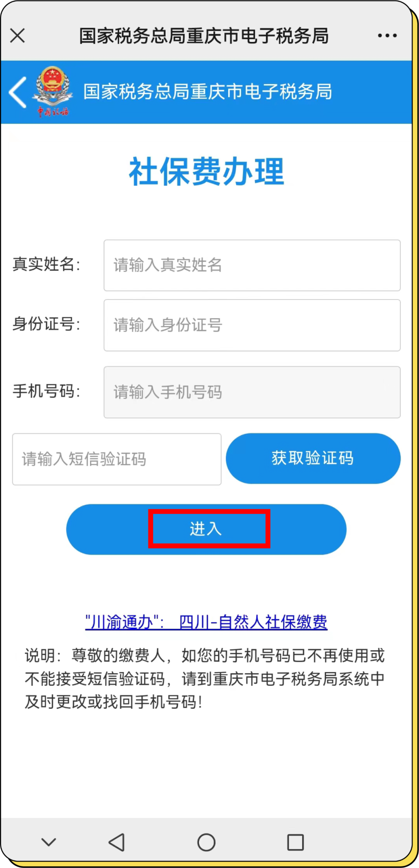
Task: Open the three-dot more options menu
Action: [387, 36]
